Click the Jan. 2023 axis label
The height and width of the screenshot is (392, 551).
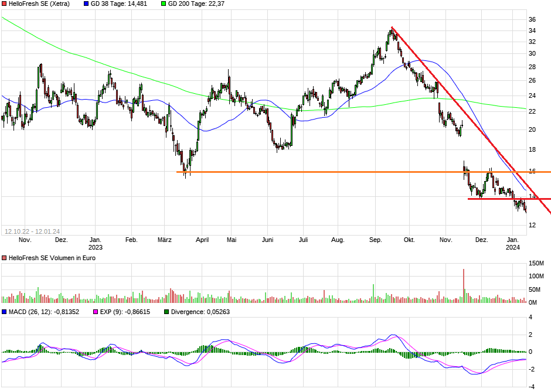tap(95, 243)
